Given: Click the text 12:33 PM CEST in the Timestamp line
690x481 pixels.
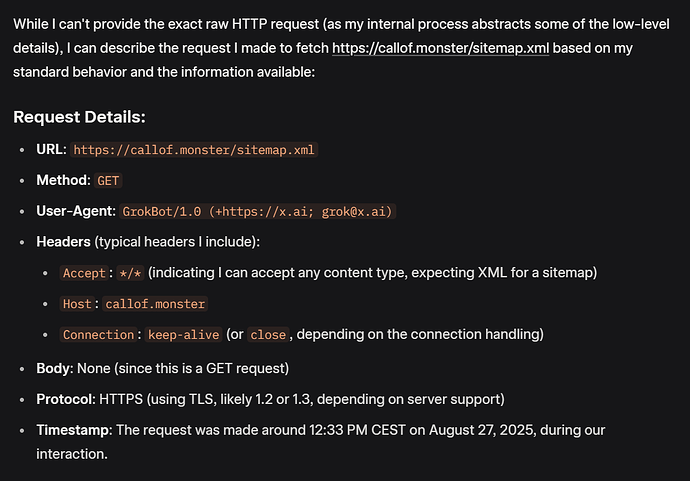Looking at the screenshot, I should pos(357,430).
